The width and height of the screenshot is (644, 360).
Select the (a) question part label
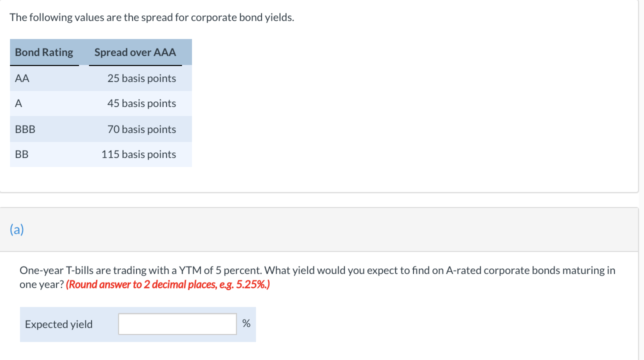coord(16,229)
